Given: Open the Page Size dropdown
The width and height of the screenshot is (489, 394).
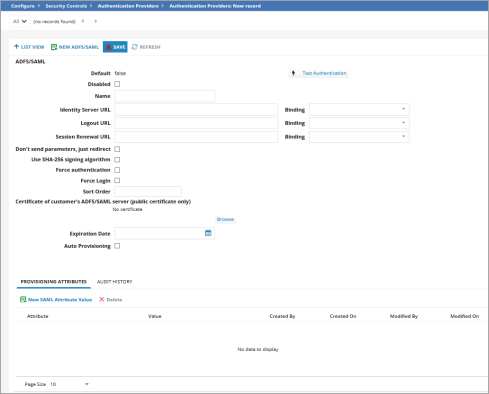Looking at the screenshot, I should [69, 384].
